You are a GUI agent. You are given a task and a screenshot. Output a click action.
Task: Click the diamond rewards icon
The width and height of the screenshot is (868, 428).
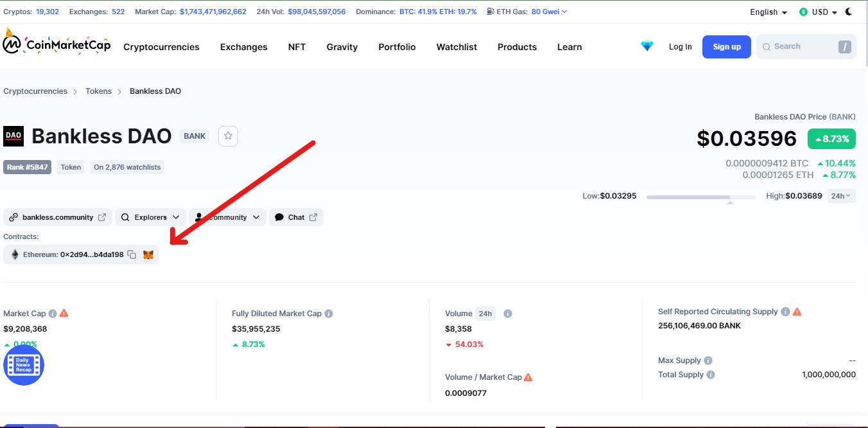click(x=647, y=46)
